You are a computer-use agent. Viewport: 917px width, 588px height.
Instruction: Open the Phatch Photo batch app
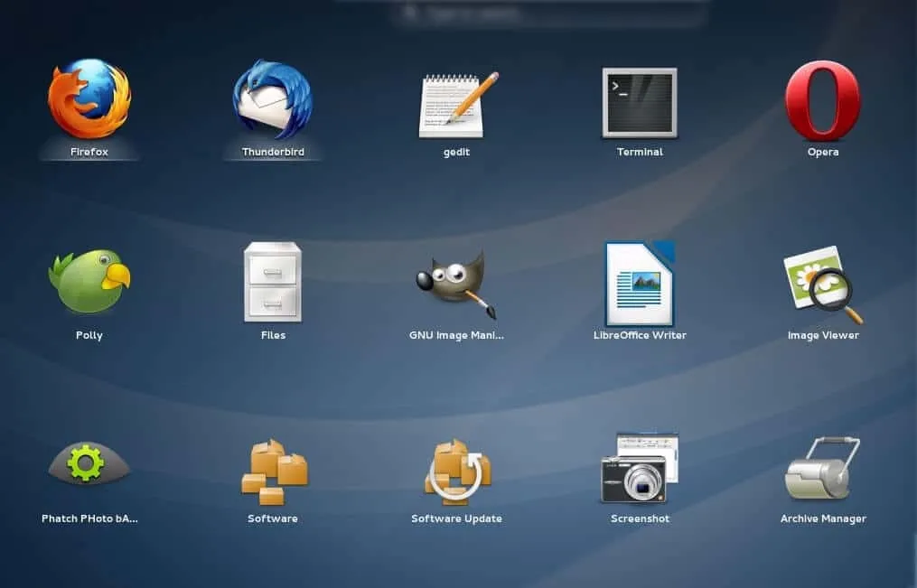tap(89, 466)
